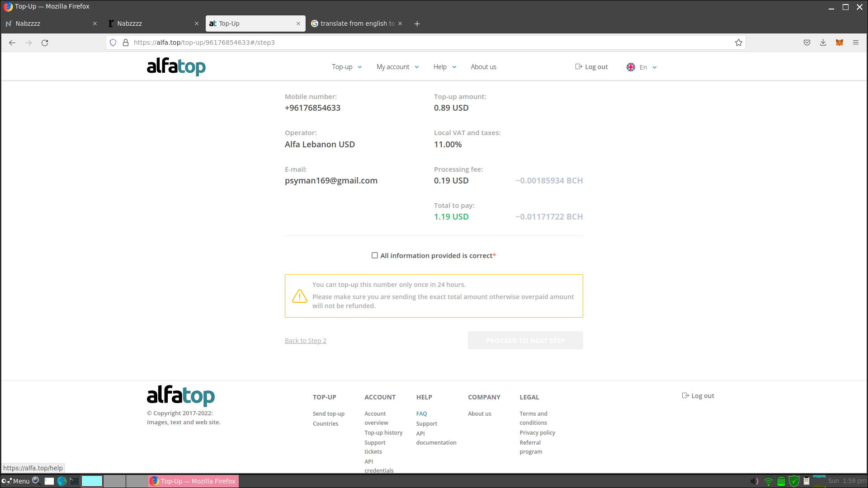
Task: Go back using the browser back arrow
Action: coord(12,42)
